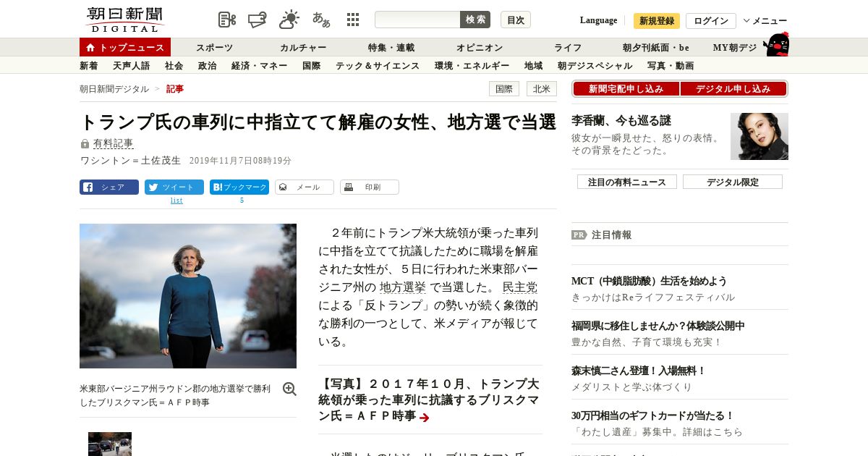
Task: Enlarge photo with magnifier icon
Action: (x=289, y=389)
